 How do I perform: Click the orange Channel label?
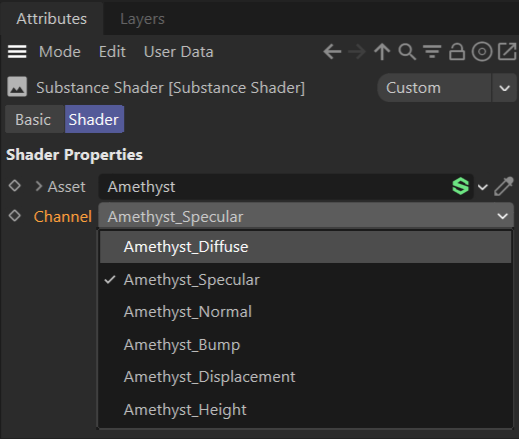pos(63,217)
